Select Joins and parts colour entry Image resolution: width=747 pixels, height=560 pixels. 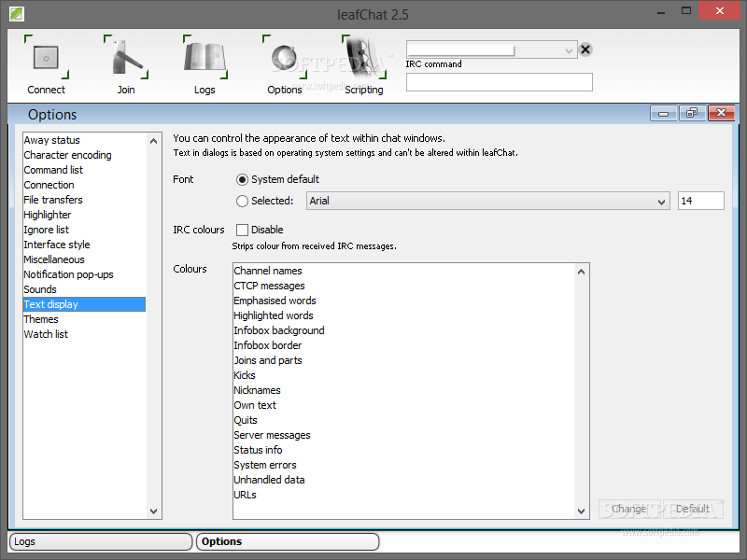(x=403, y=360)
